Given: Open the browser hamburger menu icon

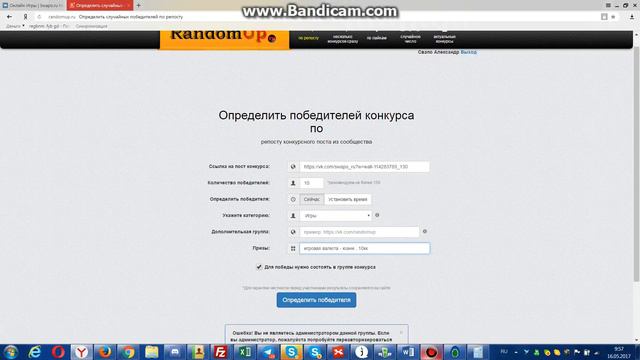Looking at the screenshot, I should (x=608, y=5).
